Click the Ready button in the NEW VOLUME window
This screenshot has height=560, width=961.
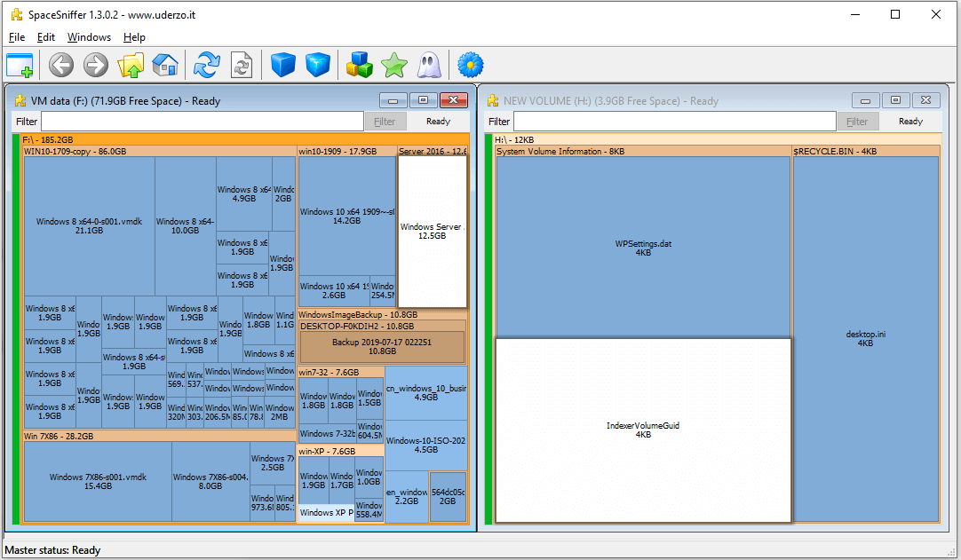point(908,121)
